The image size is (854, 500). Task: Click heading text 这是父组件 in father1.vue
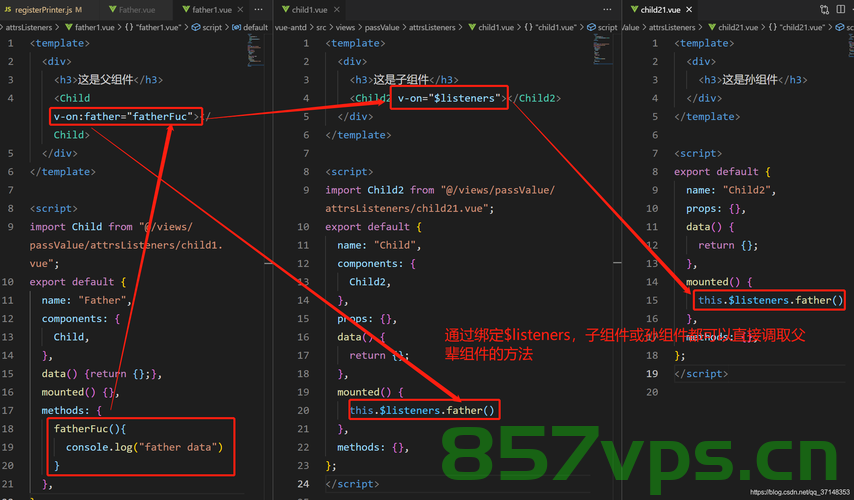[105, 80]
